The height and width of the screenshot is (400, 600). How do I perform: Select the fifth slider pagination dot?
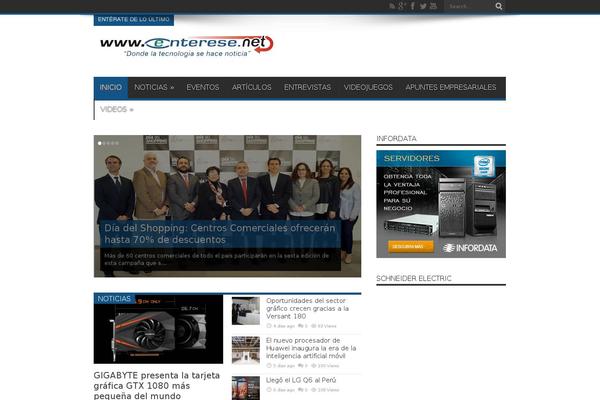pyautogui.click(x=117, y=143)
